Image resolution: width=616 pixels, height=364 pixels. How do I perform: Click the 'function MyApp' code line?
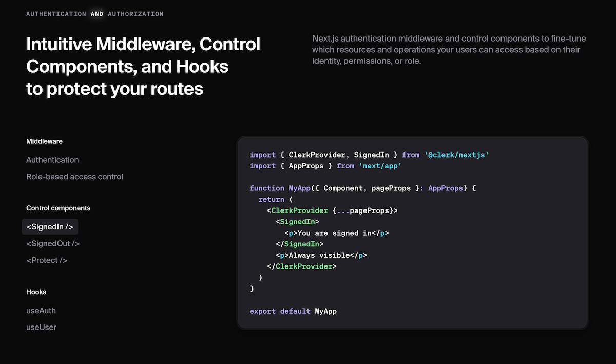[363, 188]
